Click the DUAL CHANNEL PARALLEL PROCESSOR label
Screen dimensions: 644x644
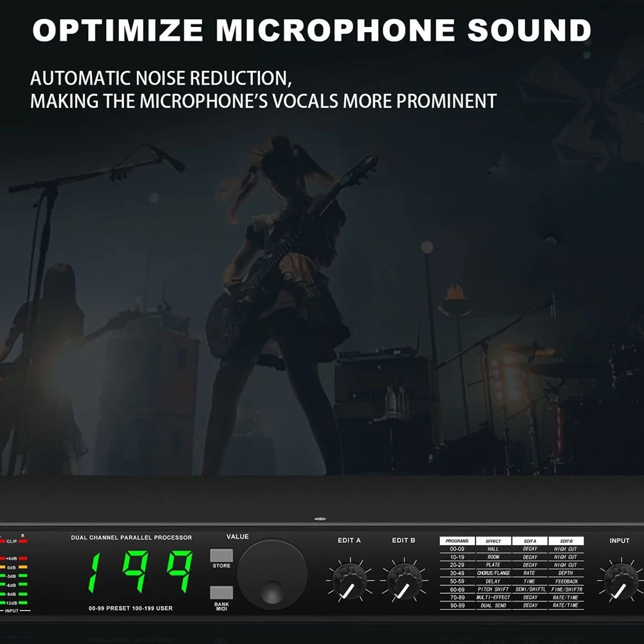(x=131, y=537)
